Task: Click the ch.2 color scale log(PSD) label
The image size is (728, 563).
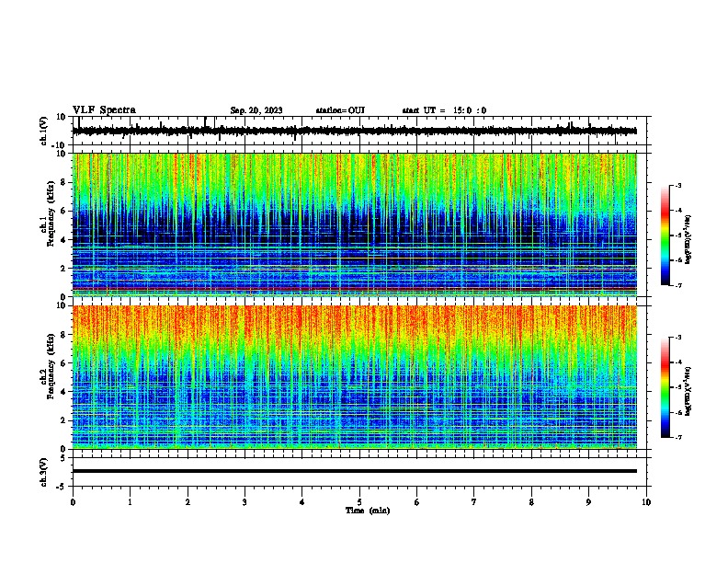Action: click(688, 392)
